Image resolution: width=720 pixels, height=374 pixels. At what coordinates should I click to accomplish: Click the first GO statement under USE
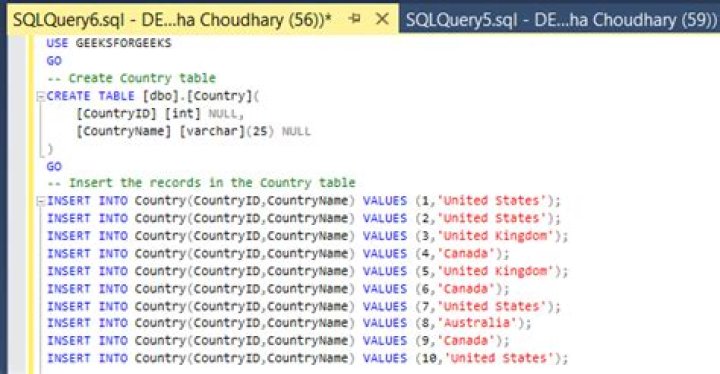point(54,61)
